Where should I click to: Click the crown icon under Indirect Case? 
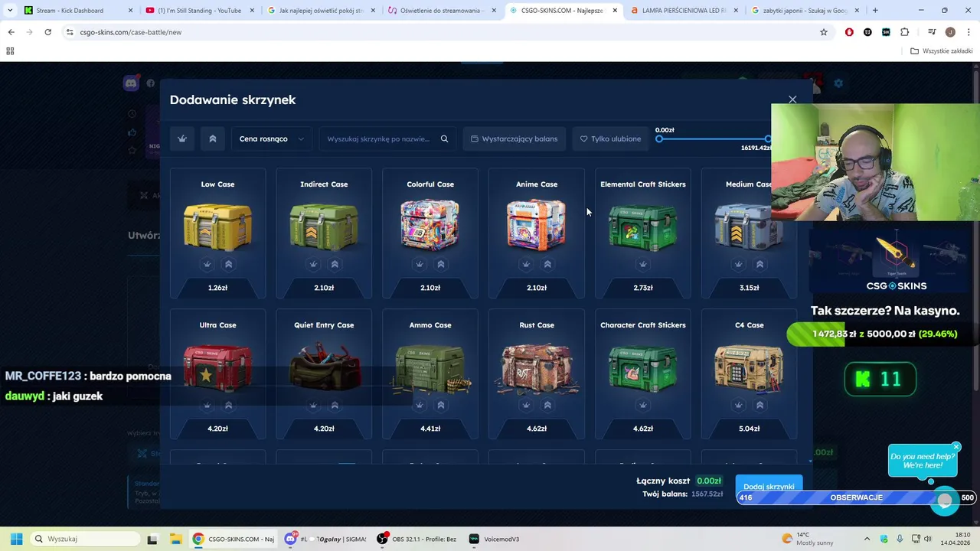313,264
